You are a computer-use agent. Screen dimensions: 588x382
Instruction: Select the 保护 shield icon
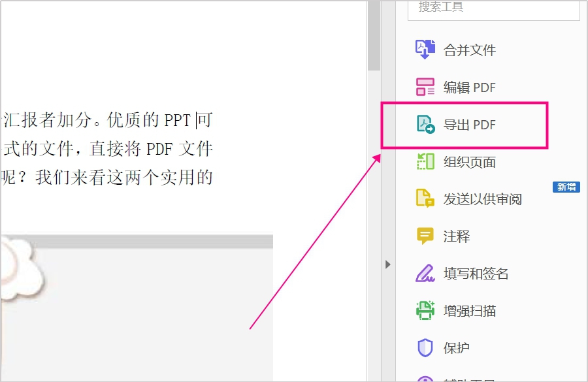pyautogui.click(x=425, y=348)
